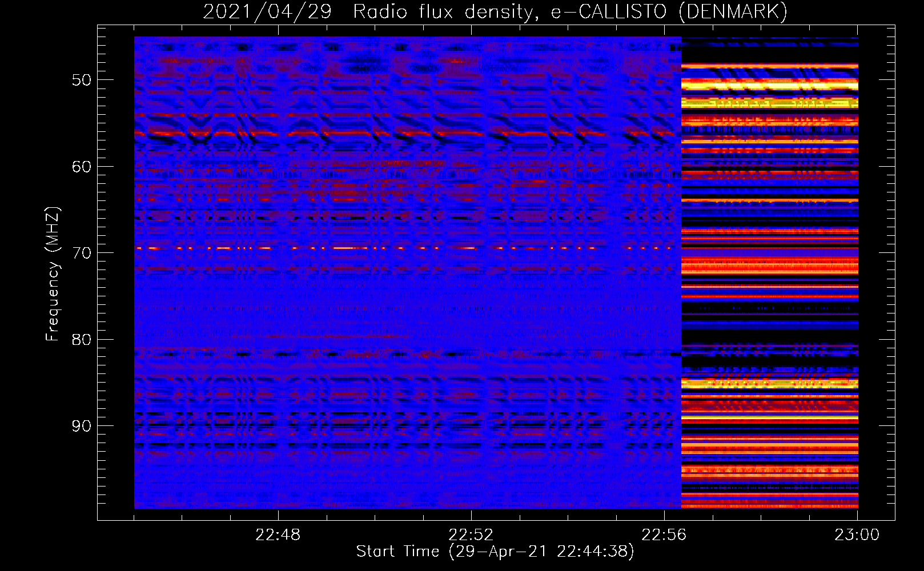The width and height of the screenshot is (924, 571).
Task: Click the 'Start Time (29-Apr-21 22:44:38)' label
Action: point(495,552)
